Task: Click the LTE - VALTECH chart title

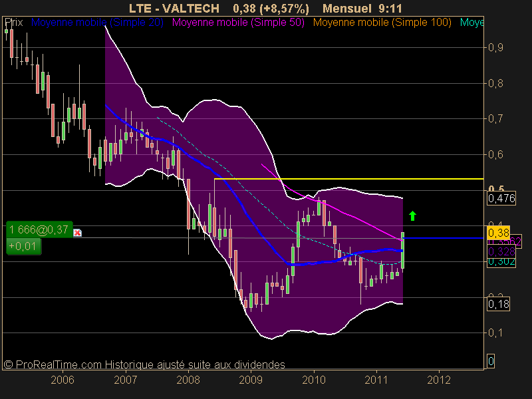Action: pos(174,8)
